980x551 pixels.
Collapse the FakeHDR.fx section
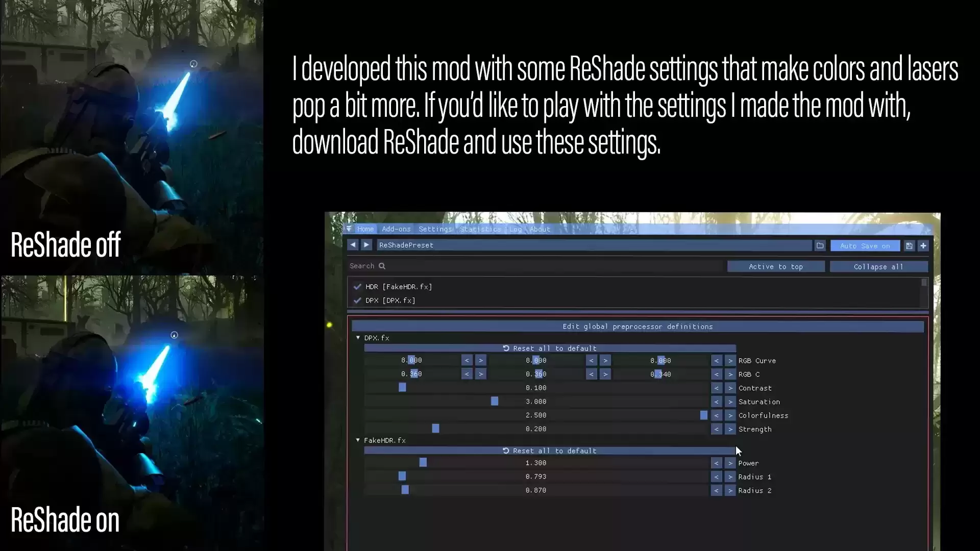pos(358,440)
